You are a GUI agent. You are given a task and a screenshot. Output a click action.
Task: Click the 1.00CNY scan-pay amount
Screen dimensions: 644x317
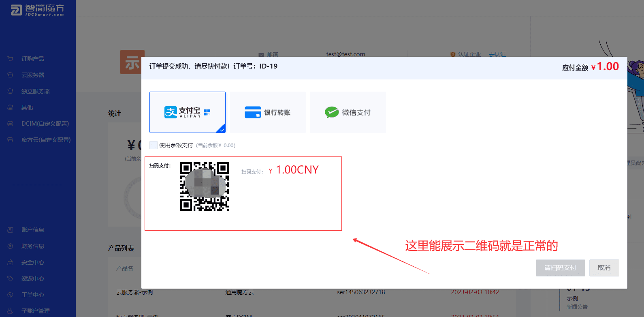(297, 170)
